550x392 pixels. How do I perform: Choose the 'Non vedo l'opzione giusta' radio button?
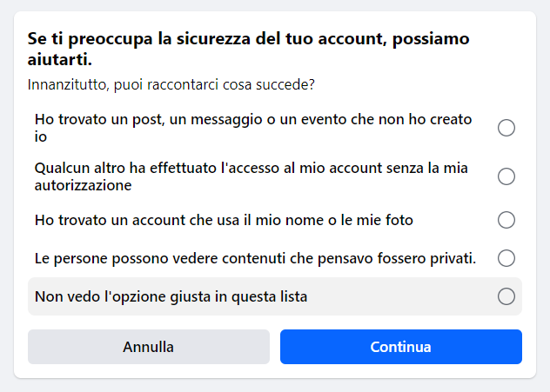(x=506, y=296)
